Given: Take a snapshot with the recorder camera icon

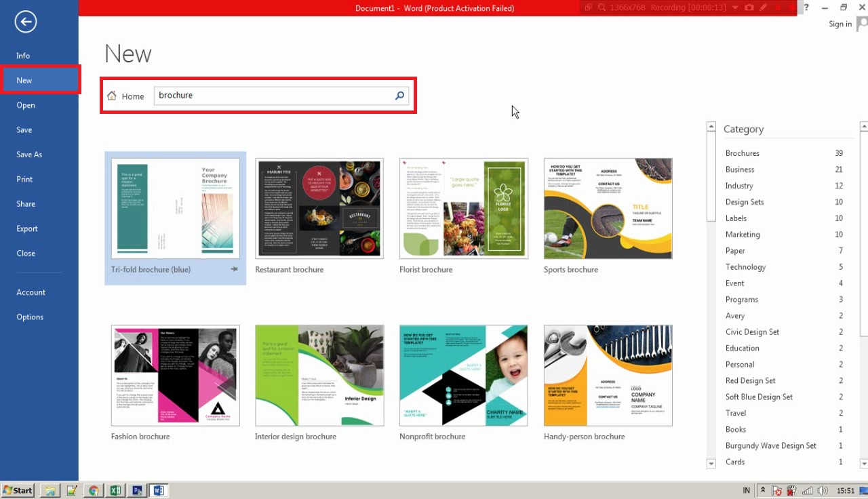Looking at the screenshot, I should pos(749,7).
